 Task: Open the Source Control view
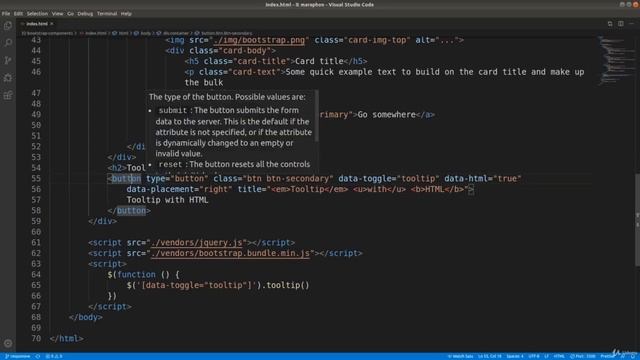tap(8, 60)
